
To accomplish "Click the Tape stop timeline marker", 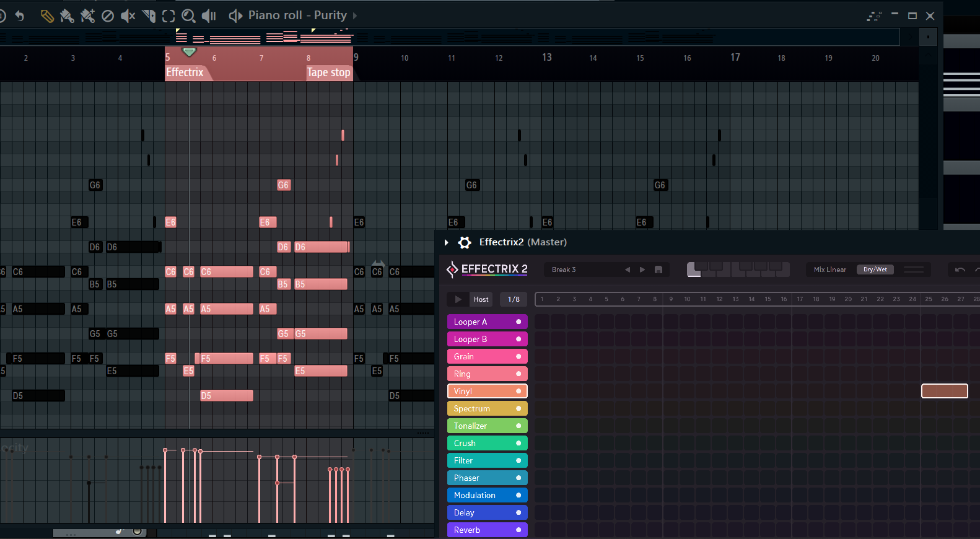I will coord(328,72).
